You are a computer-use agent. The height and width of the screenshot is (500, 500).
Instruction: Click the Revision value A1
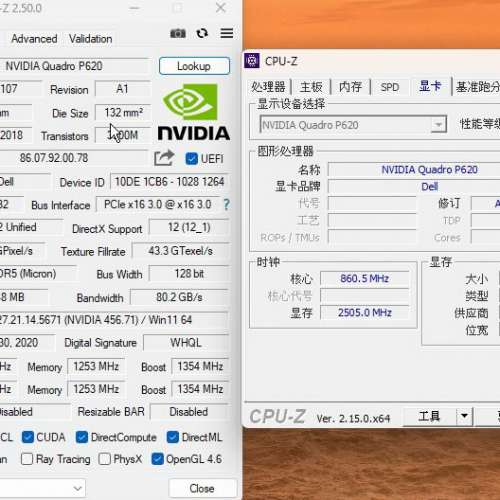(x=122, y=89)
